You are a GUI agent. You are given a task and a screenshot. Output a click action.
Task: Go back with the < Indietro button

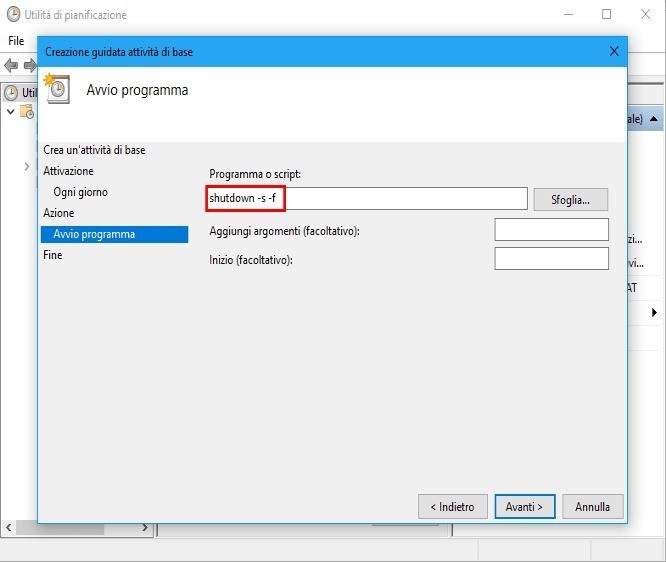pos(452,507)
